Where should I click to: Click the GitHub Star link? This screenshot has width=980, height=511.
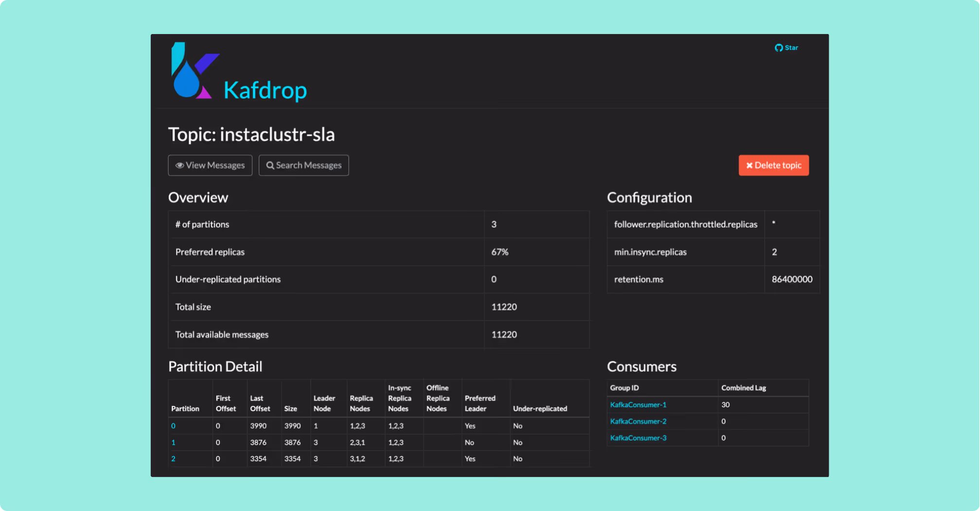786,48
